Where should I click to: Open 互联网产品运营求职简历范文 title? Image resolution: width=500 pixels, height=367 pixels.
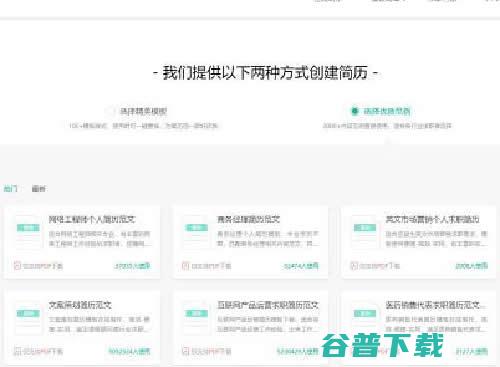point(268,305)
